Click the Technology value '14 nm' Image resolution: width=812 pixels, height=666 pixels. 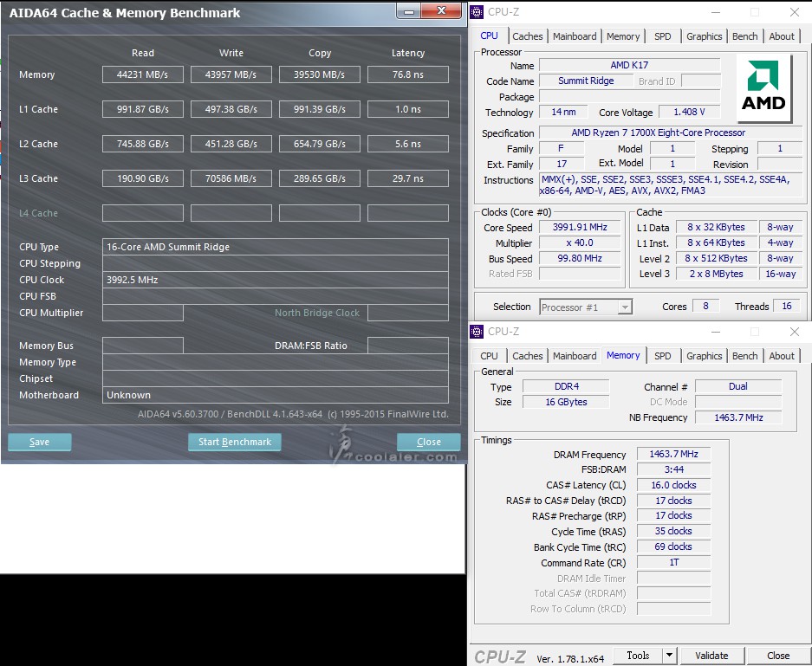click(563, 112)
